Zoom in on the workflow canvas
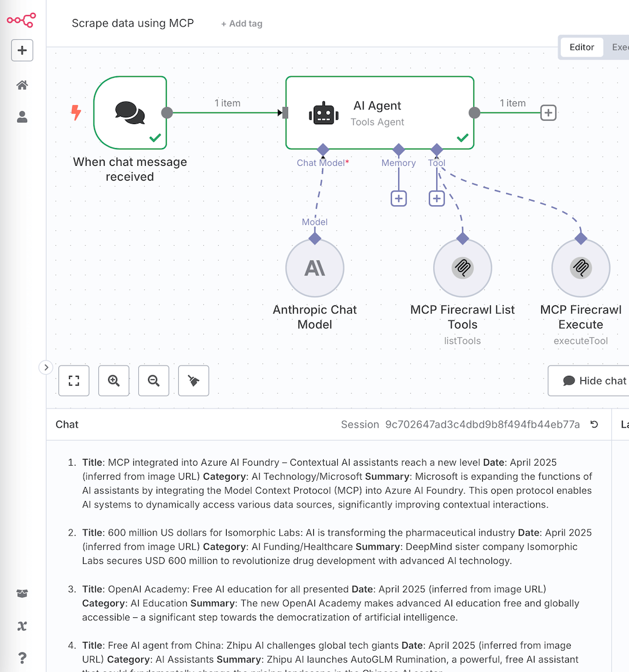Image resolution: width=629 pixels, height=672 pixels. point(114,380)
